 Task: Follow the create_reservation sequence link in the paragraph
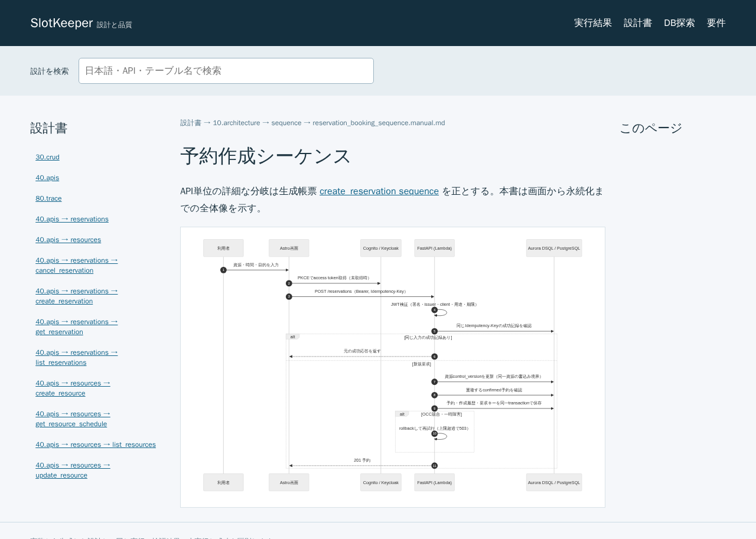click(x=379, y=191)
